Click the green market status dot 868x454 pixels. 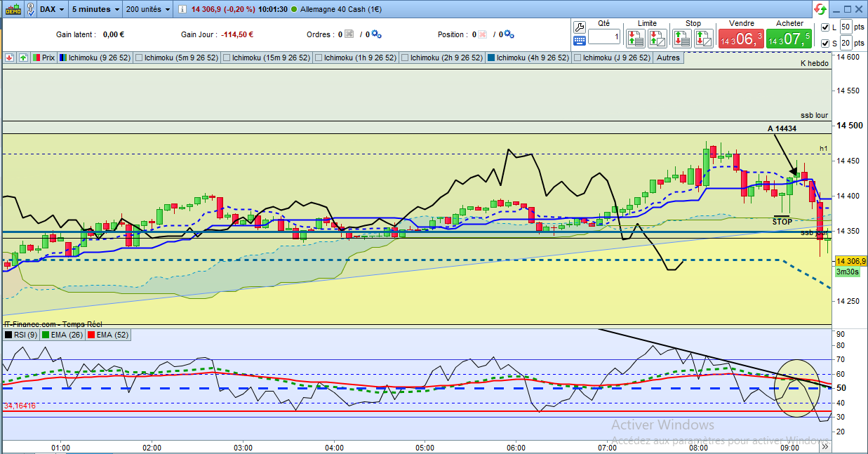(x=293, y=9)
